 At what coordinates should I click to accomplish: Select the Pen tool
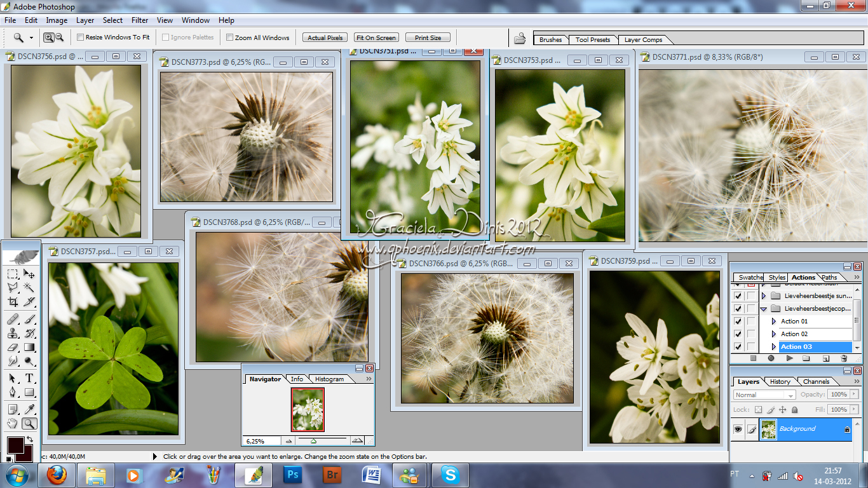point(13,392)
